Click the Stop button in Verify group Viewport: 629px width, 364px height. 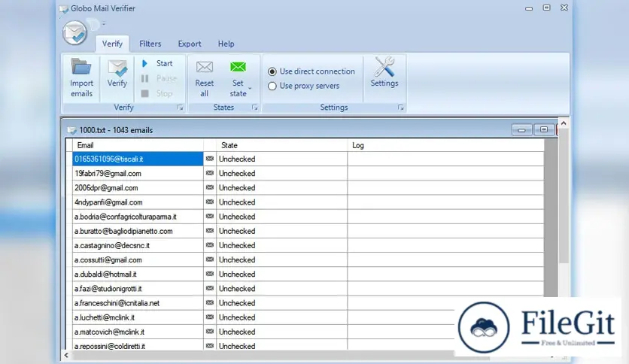156,93
